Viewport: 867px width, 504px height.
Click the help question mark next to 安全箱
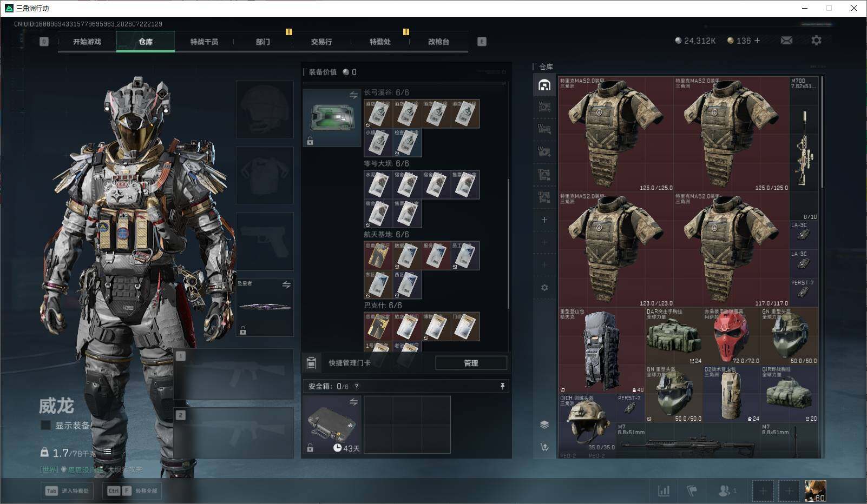356,386
